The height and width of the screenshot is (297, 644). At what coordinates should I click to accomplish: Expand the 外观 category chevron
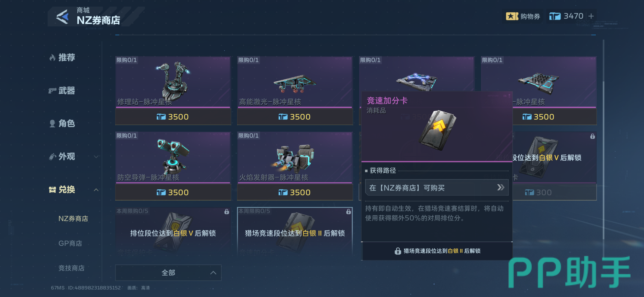tap(96, 157)
